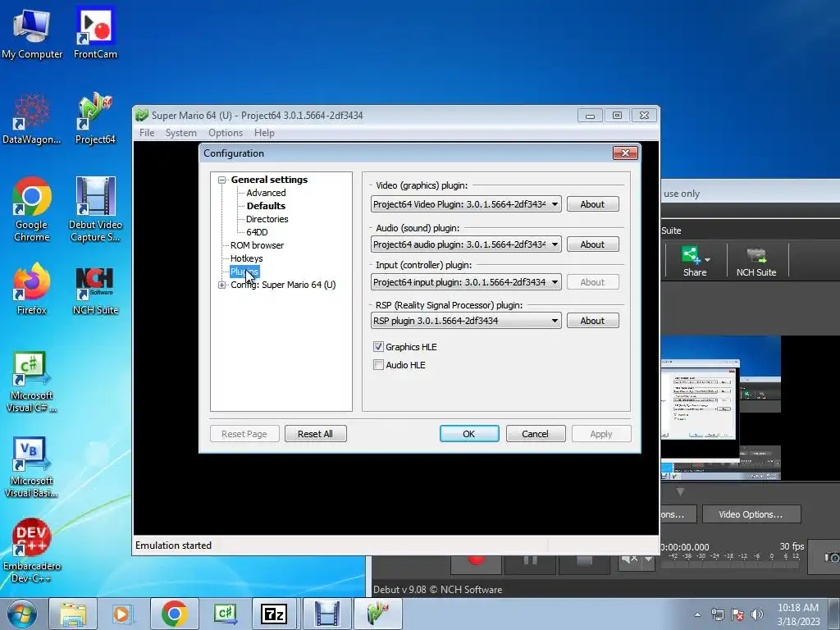
Task: Open DataWagon desktop shortcut
Action: point(32,119)
